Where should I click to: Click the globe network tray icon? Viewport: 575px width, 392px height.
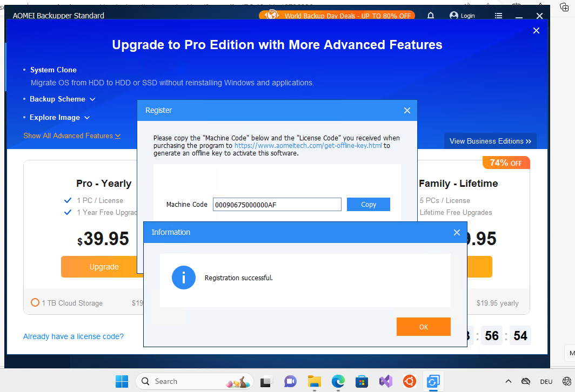pyautogui.click(x=566, y=381)
